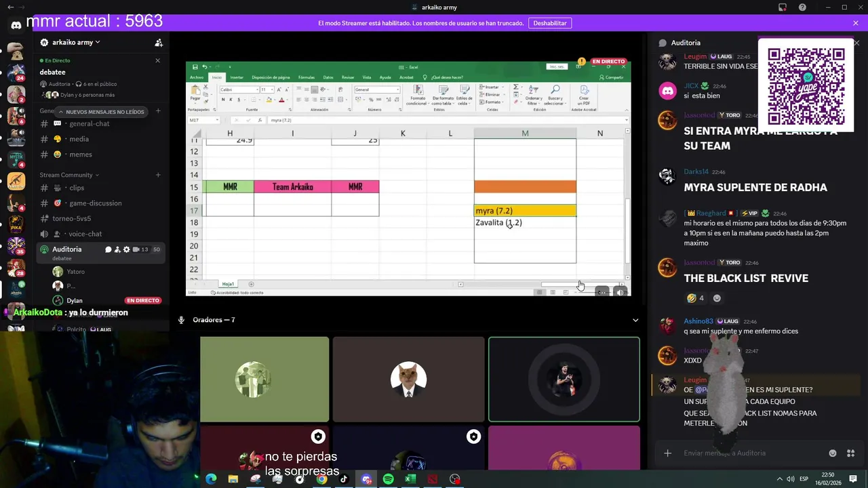Click NUEVOS MENSAJES NO LEÍDOS pill
Viewport: 868px width, 488px height.
[x=100, y=112]
